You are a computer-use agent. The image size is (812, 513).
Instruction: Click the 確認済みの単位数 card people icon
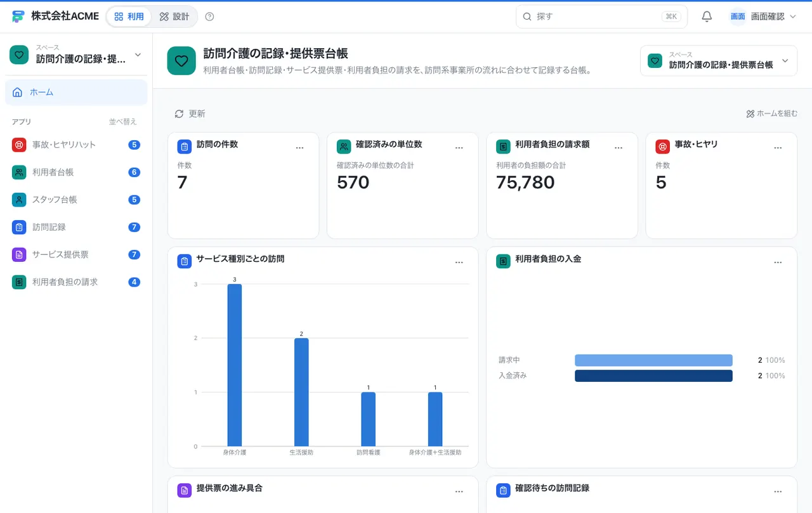[x=344, y=147]
